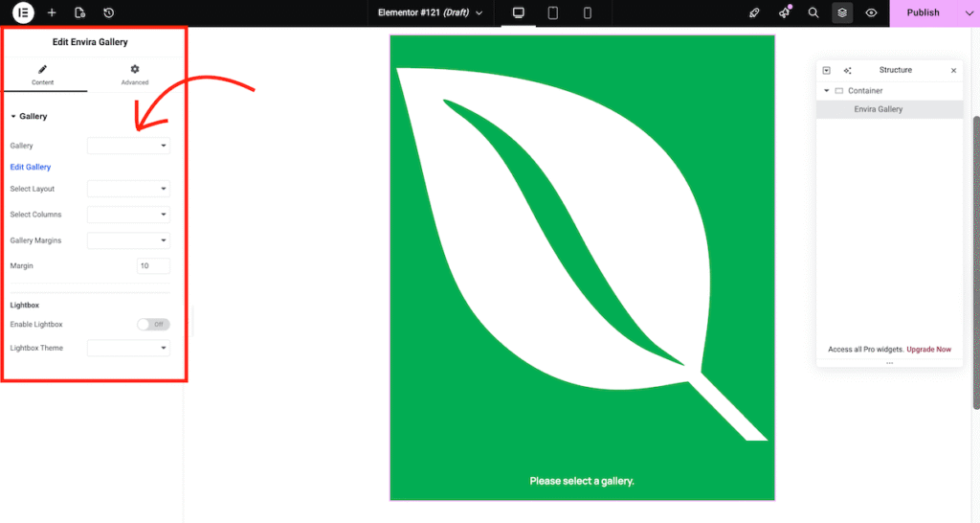Close the Structure panel
The height and width of the screenshot is (523, 980).
coord(953,70)
